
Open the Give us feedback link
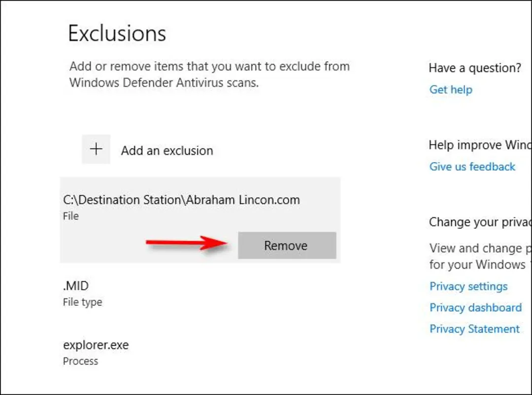pos(472,166)
